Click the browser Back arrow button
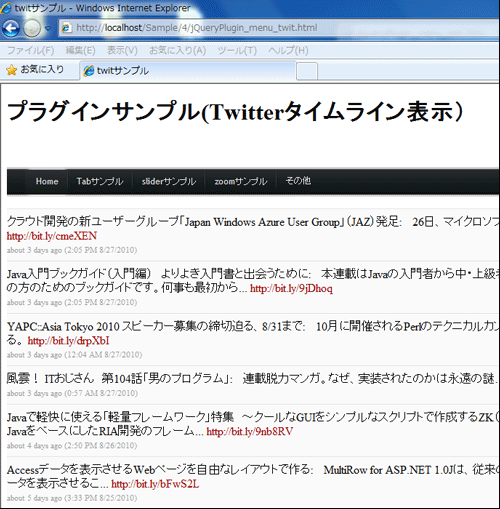500x509 pixels. coord(11,28)
